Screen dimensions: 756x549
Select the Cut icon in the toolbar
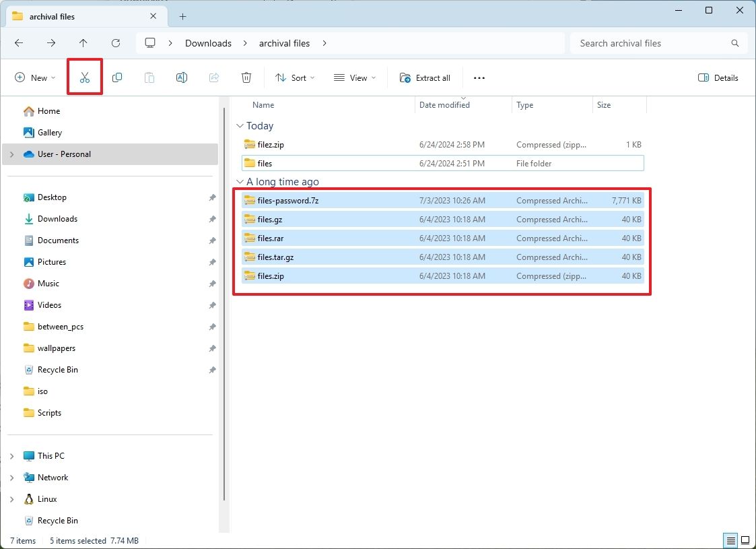click(84, 77)
